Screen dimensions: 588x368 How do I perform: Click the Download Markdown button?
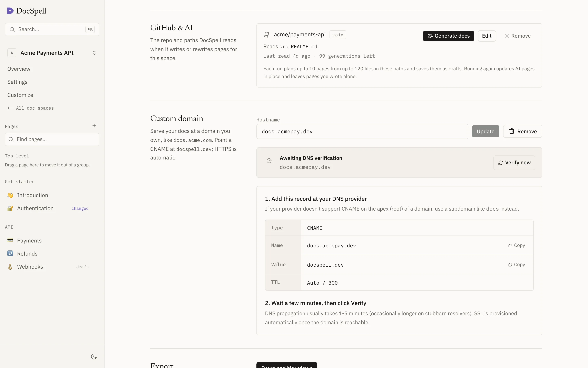tap(287, 365)
